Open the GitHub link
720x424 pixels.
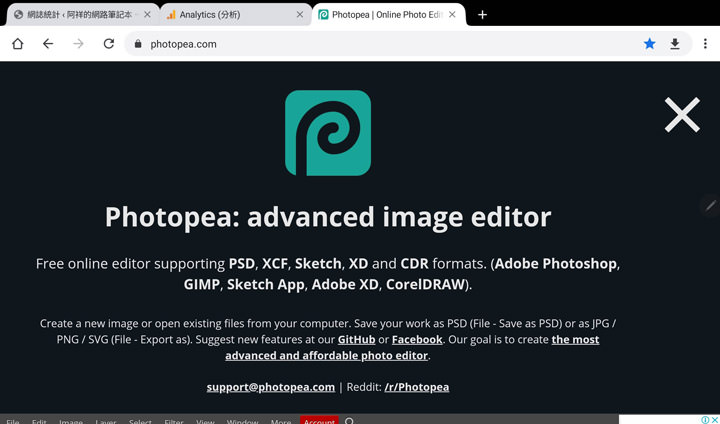point(357,339)
